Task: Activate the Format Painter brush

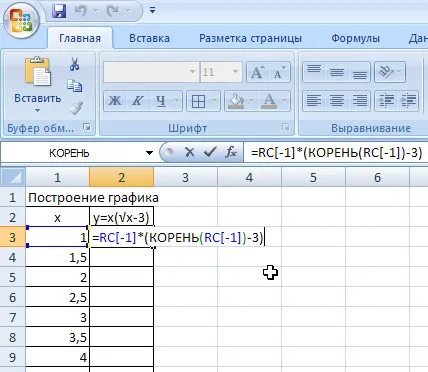Action: click(76, 108)
